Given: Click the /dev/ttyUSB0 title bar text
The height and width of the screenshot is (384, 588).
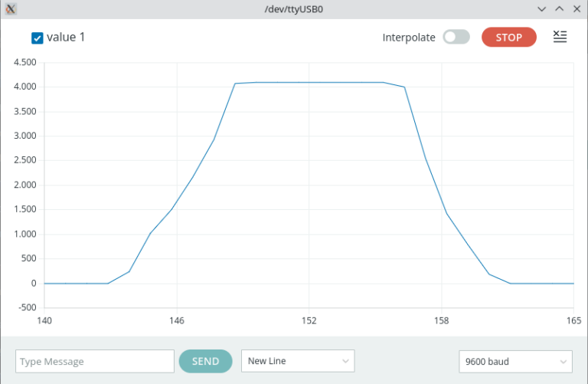Looking at the screenshot, I should 293,8.
